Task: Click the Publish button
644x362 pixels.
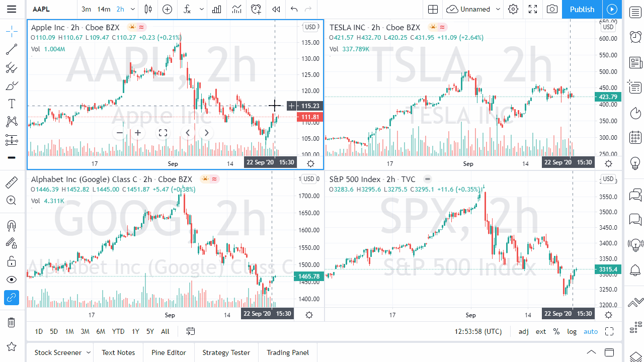Action: click(x=582, y=9)
